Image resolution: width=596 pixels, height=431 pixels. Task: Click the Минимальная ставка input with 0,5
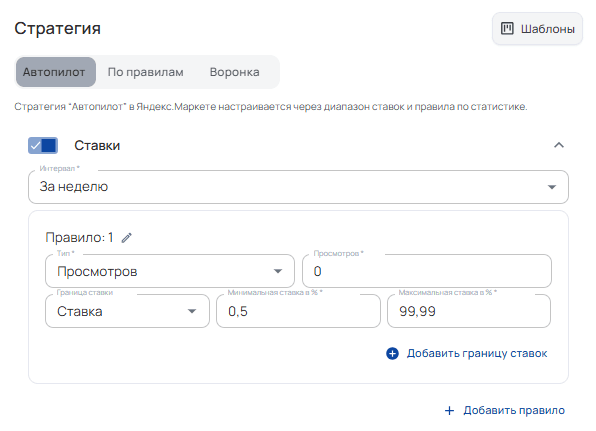298,311
